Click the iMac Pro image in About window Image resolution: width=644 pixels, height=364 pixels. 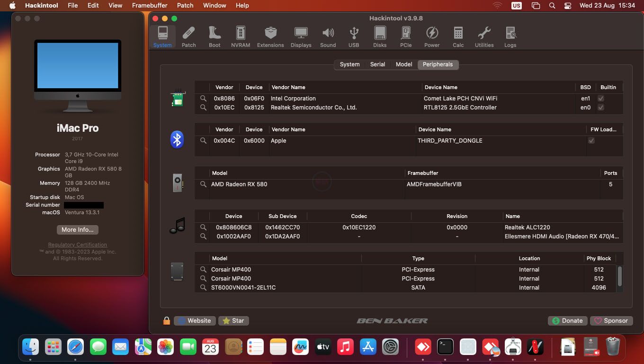point(78,76)
